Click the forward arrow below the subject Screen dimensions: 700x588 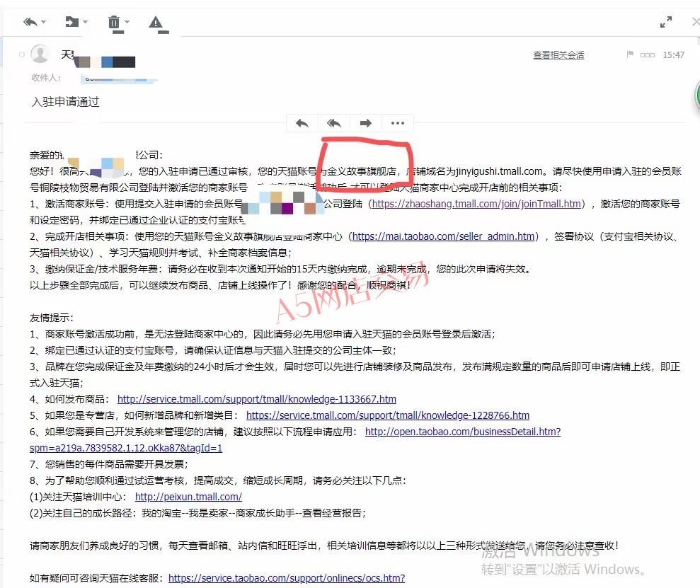click(x=366, y=123)
